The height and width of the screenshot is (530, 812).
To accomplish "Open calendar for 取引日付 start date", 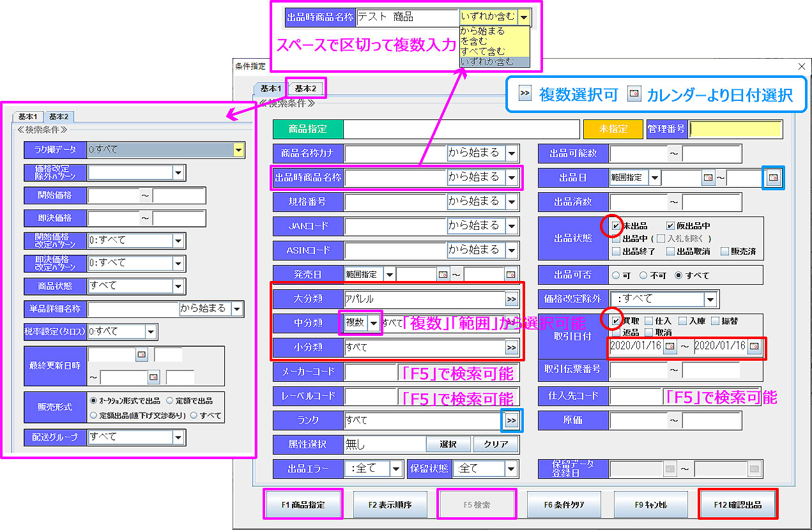I will tap(670, 347).
